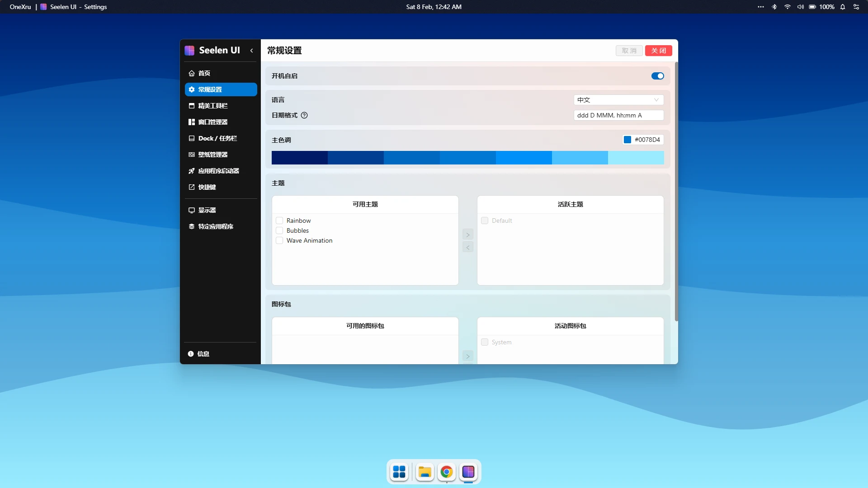The height and width of the screenshot is (488, 868).
Task: Open the 语言 language dropdown
Action: pyautogui.click(x=618, y=100)
